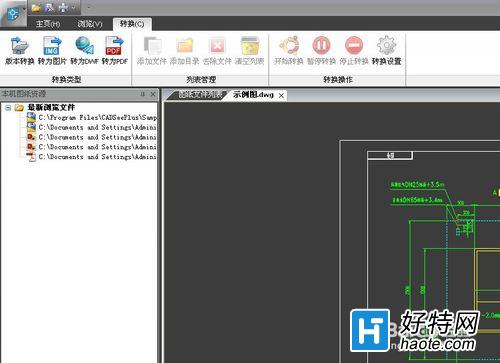This screenshot has height=363, width=500.
Task: Click the 暂停转换 pause icon
Action: pyautogui.click(x=321, y=51)
